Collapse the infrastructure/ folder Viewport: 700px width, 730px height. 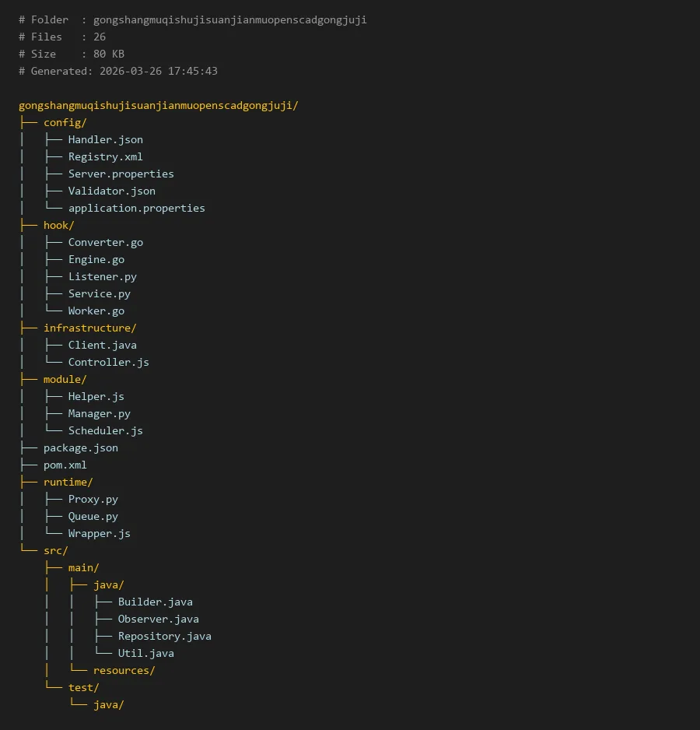89,328
